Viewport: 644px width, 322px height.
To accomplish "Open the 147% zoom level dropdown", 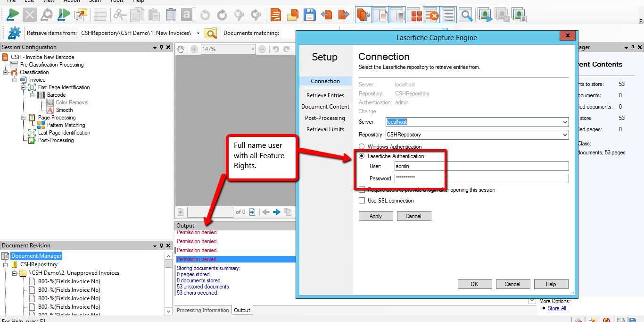I will click(253, 49).
